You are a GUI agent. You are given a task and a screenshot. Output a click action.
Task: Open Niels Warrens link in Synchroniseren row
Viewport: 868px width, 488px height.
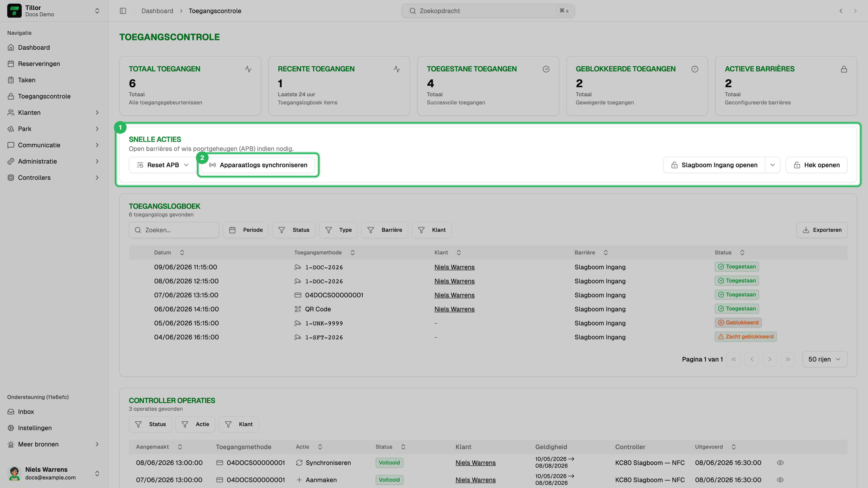475,463
